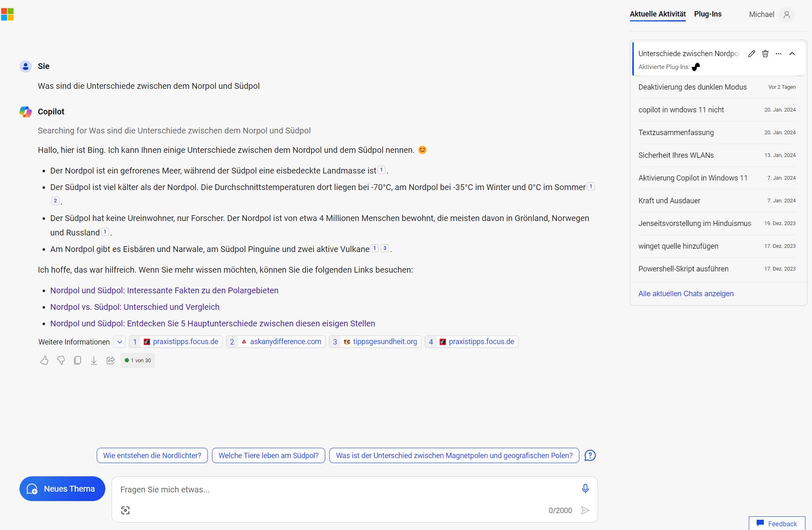Collapse the active chat entry chevron
Viewport: 812px width, 530px height.
792,54
